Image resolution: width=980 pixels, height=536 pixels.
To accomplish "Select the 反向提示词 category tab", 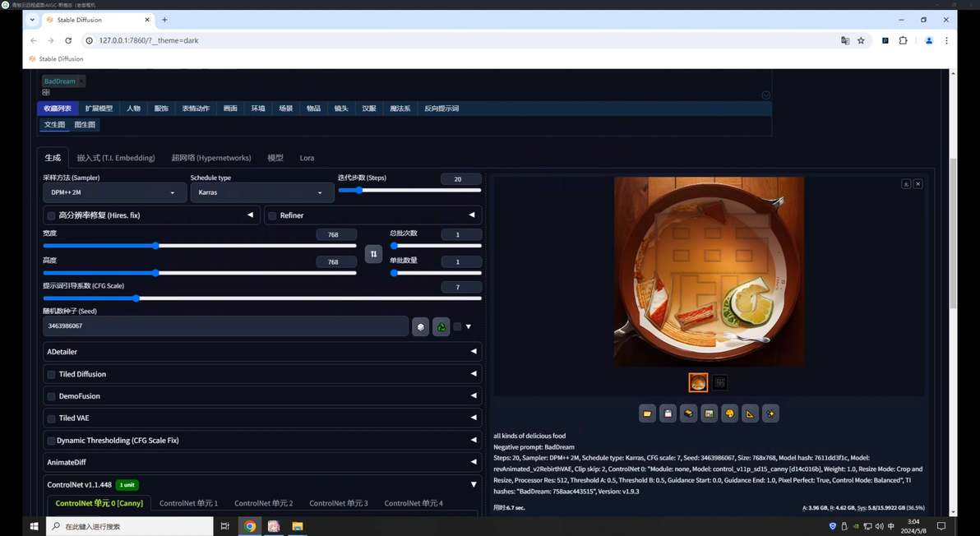I will pyautogui.click(x=441, y=109).
